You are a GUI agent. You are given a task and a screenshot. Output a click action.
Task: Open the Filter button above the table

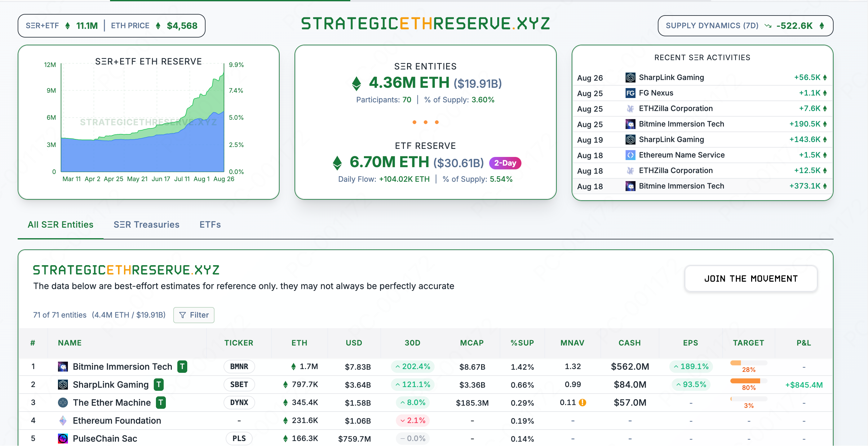coord(194,315)
